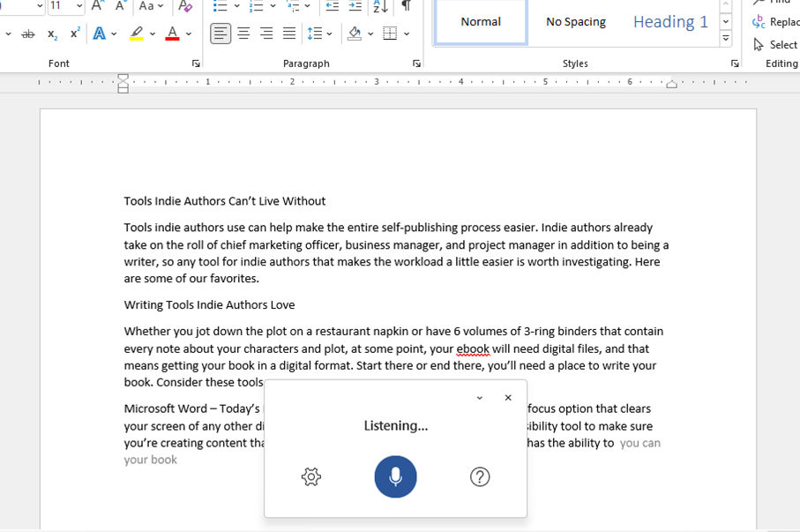Image resolution: width=800 pixels, height=532 pixels.
Task: Click right indent marker on ruler
Action: [x=672, y=84]
